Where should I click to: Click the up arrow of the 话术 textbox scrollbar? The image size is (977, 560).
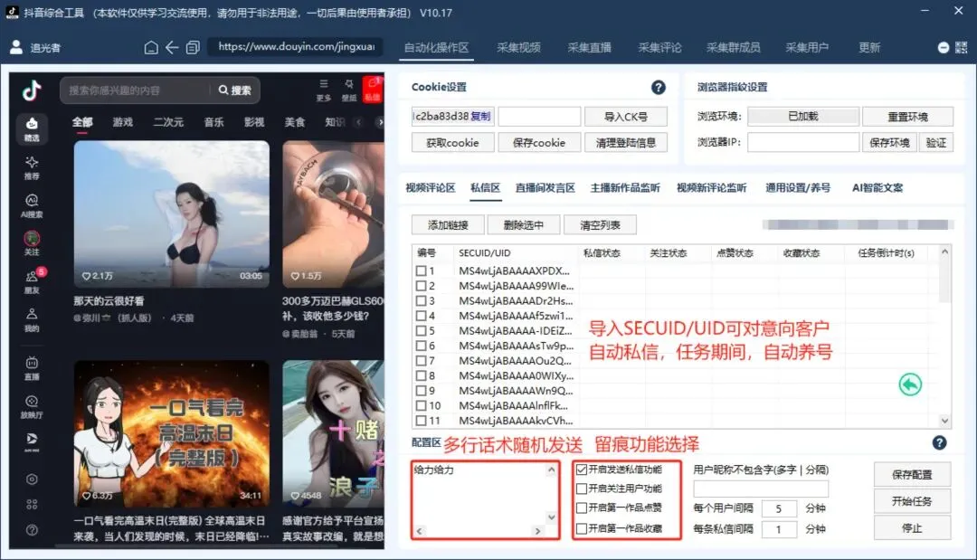pyautogui.click(x=552, y=470)
